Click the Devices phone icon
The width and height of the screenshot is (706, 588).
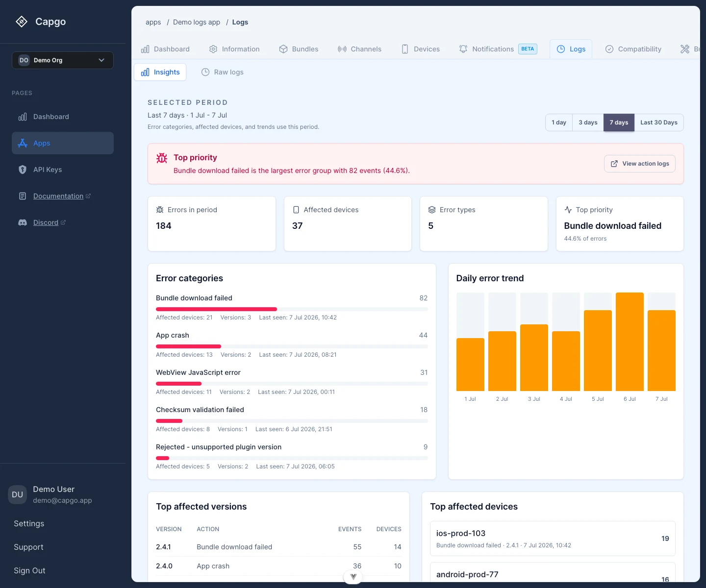[405, 49]
